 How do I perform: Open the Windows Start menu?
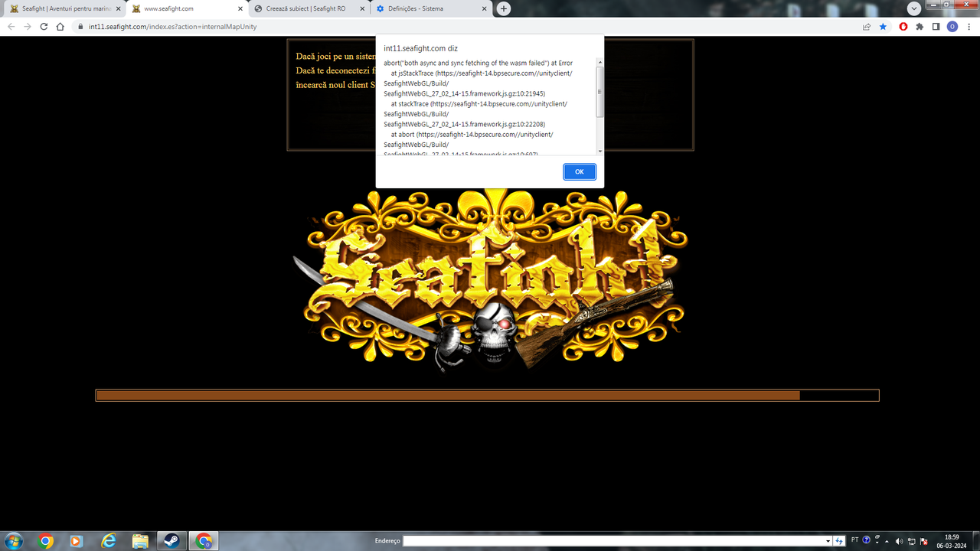point(15,541)
